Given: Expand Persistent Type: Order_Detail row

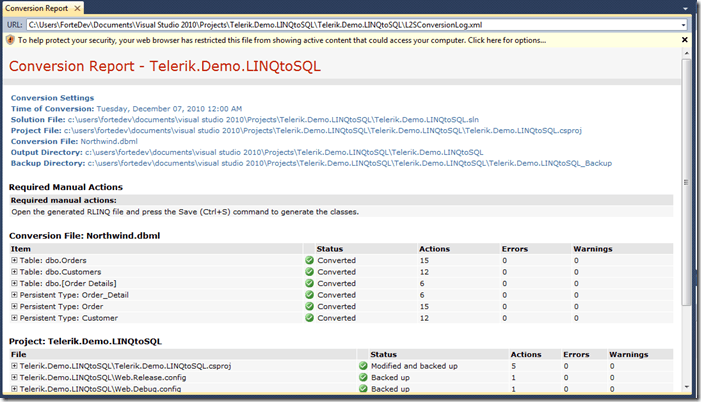Looking at the screenshot, I should click(14, 295).
